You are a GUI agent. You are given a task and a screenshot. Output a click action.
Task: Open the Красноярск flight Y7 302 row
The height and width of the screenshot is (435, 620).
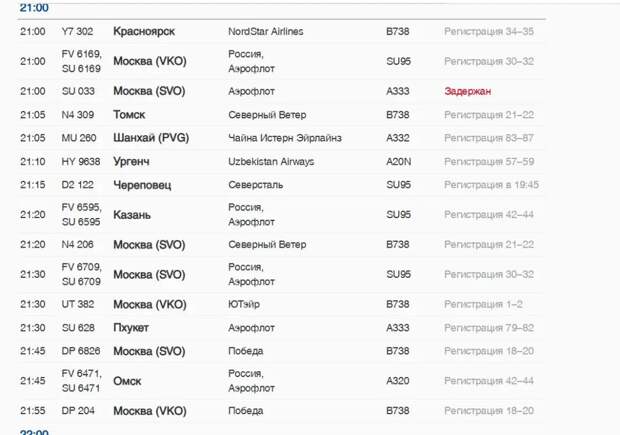282,31
